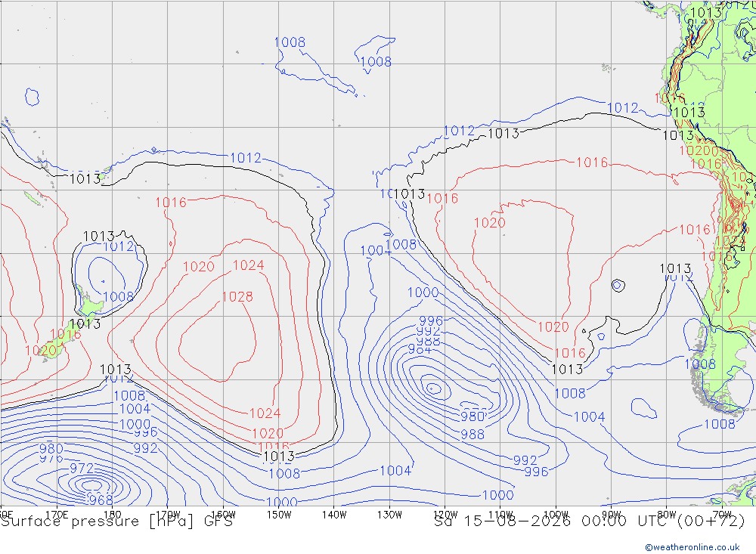
Task: Select the 70W longitude label
Action: click(722, 515)
